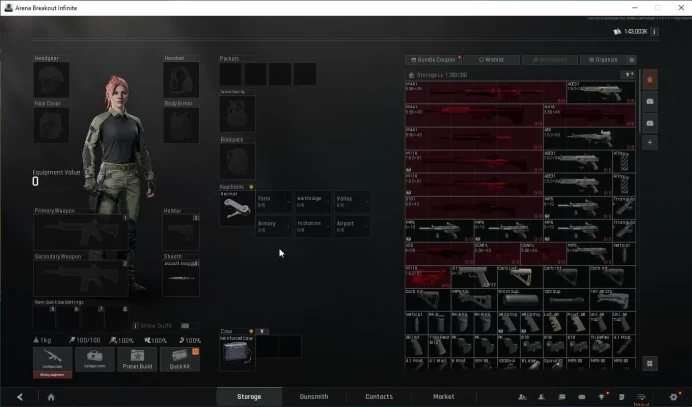The height and width of the screenshot is (407, 692).
Task: Switch to the Gunsmith tab
Action: [314, 396]
